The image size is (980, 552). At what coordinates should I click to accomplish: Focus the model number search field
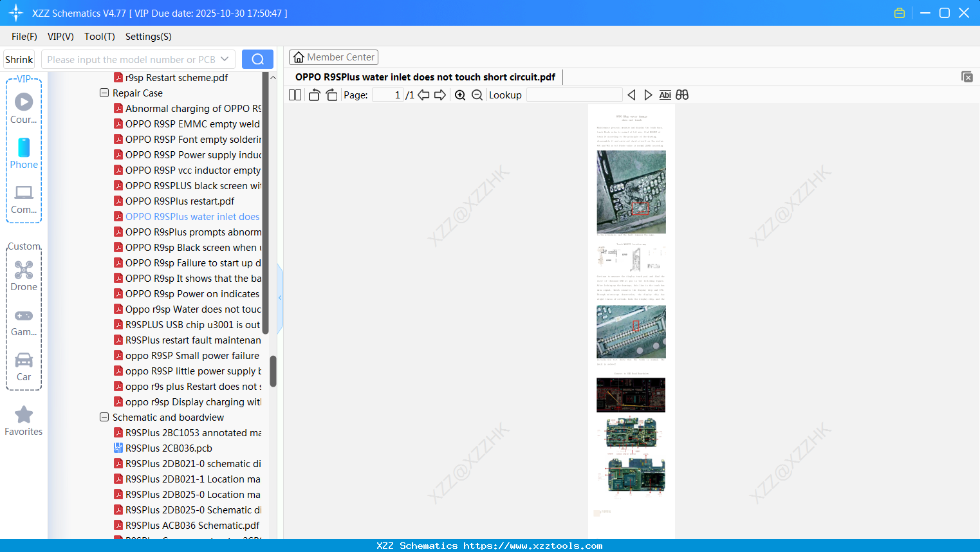131,59
